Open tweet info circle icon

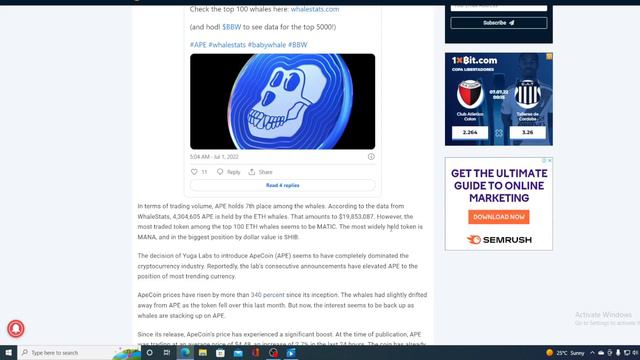(371, 157)
